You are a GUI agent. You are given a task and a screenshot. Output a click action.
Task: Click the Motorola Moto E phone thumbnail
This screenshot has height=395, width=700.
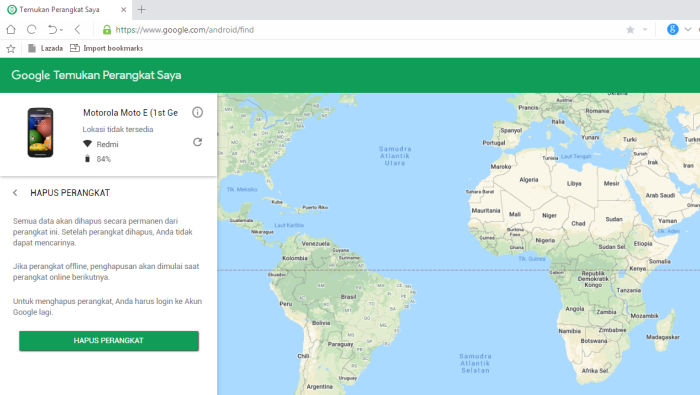tap(40, 133)
